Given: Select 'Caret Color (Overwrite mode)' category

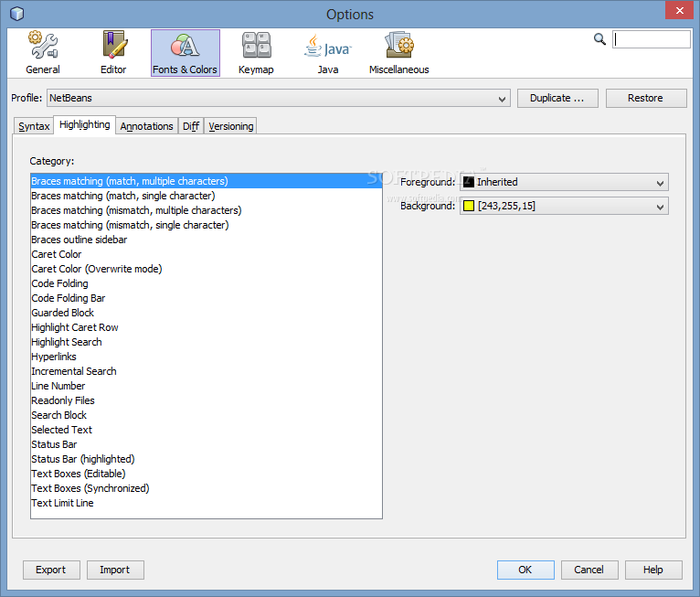Looking at the screenshot, I should 207,269.
